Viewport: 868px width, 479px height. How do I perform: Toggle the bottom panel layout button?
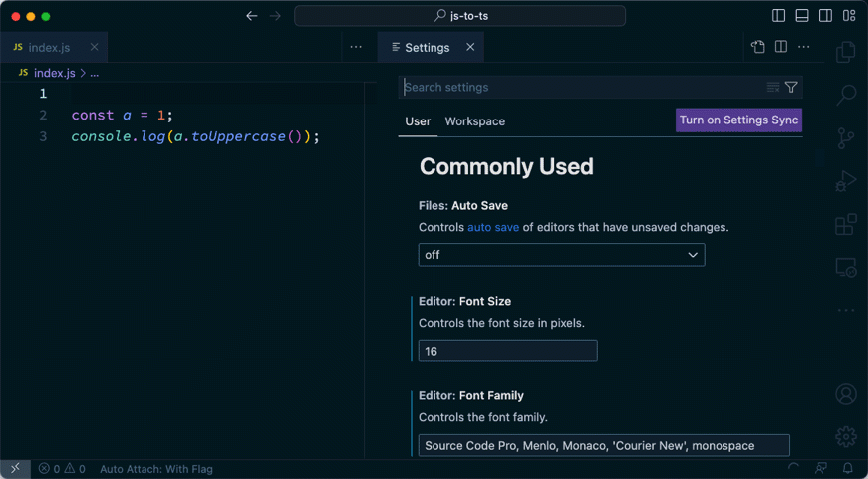[802, 16]
